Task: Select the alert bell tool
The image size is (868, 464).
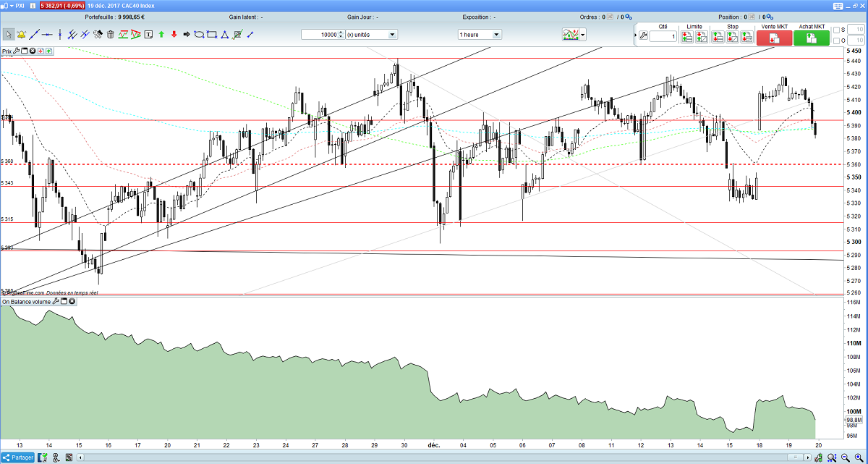Action: tap(21, 34)
